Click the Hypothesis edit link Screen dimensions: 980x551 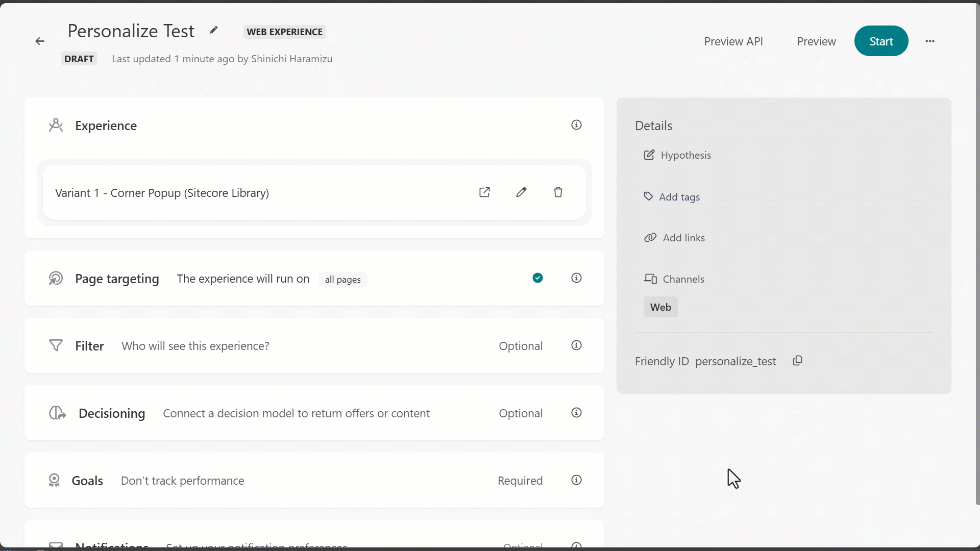[x=685, y=155]
